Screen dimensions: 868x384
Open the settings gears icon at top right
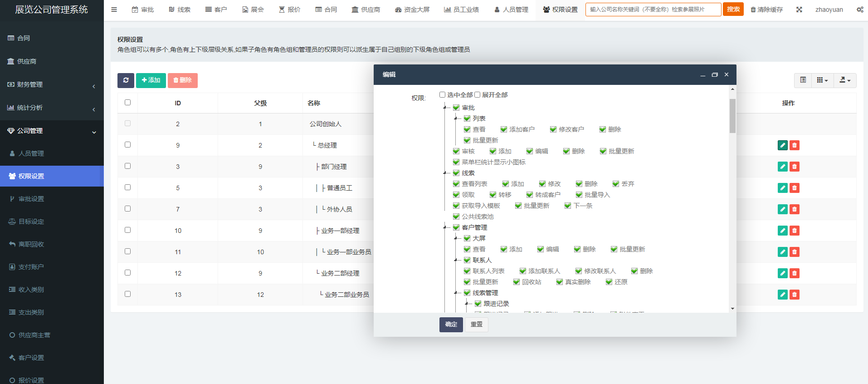859,10
